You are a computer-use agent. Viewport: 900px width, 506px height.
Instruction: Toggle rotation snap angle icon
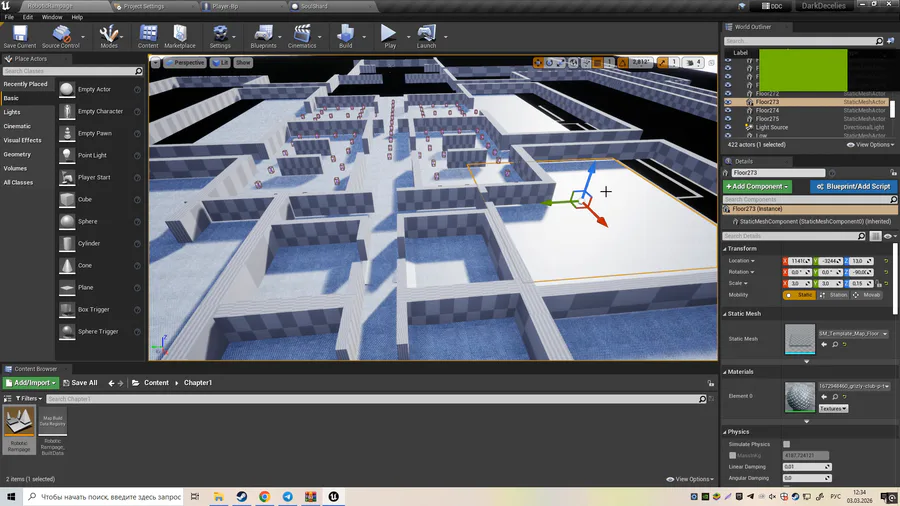(622, 63)
